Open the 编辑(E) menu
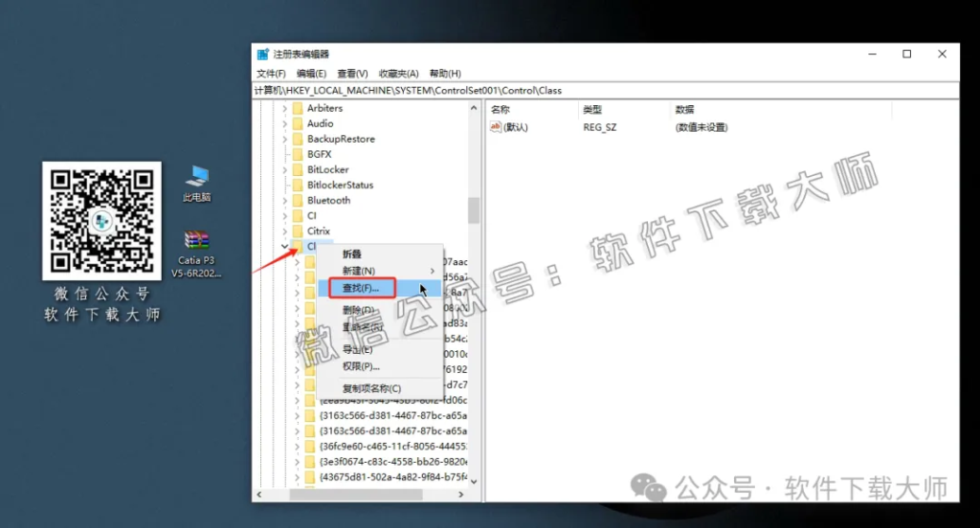980x528 pixels. click(311, 74)
